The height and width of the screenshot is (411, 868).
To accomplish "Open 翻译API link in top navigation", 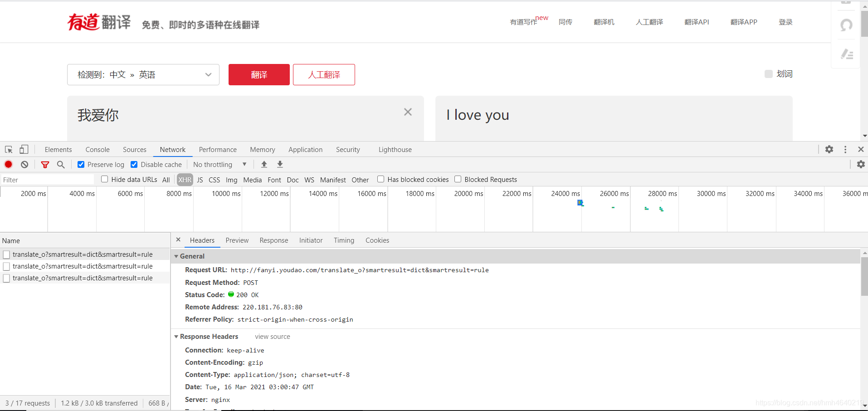I will pos(697,22).
